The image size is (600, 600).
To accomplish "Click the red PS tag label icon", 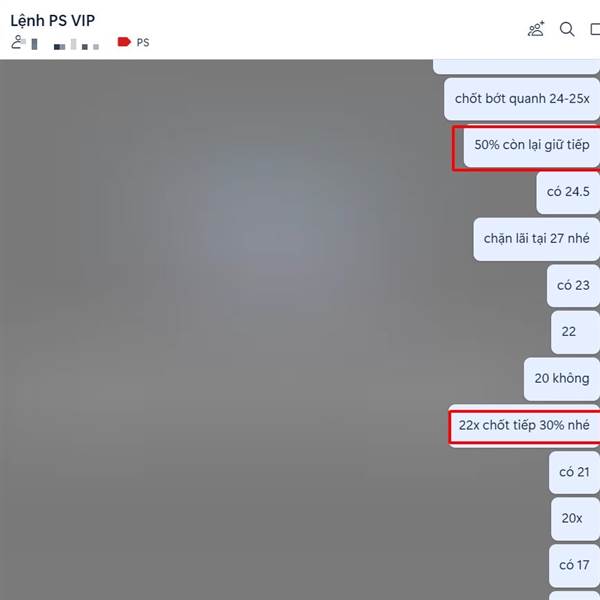I will click(124, 42).
